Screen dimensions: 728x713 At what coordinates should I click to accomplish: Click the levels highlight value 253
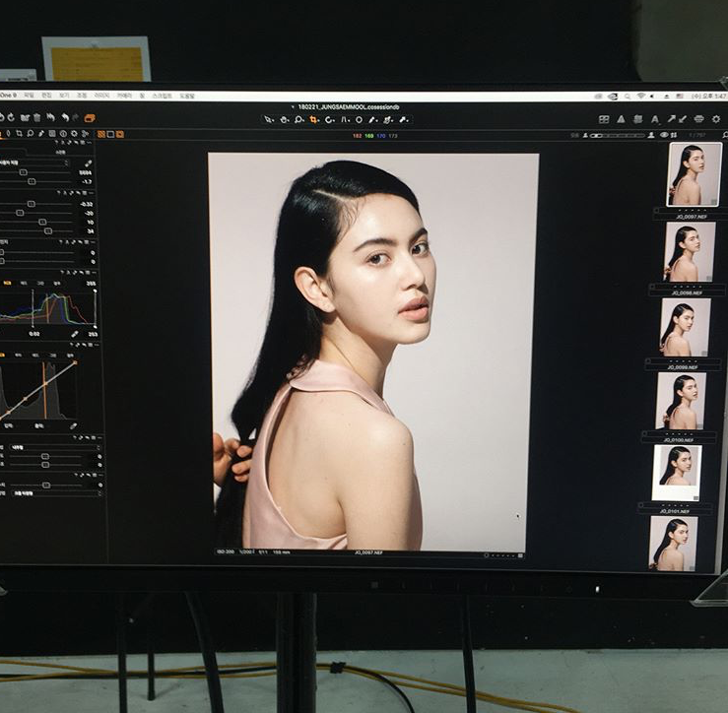coord(93,334)
